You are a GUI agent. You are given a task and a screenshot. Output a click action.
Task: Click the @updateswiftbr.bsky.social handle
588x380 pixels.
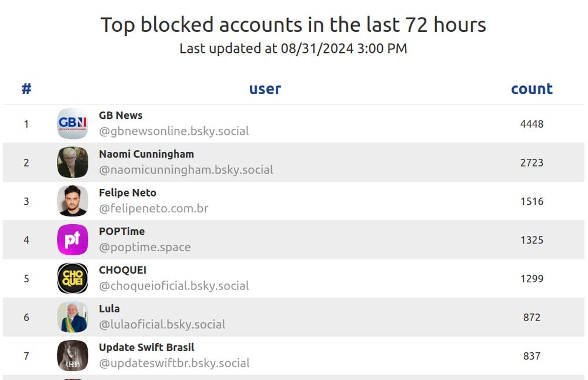(x=174, y=363)
